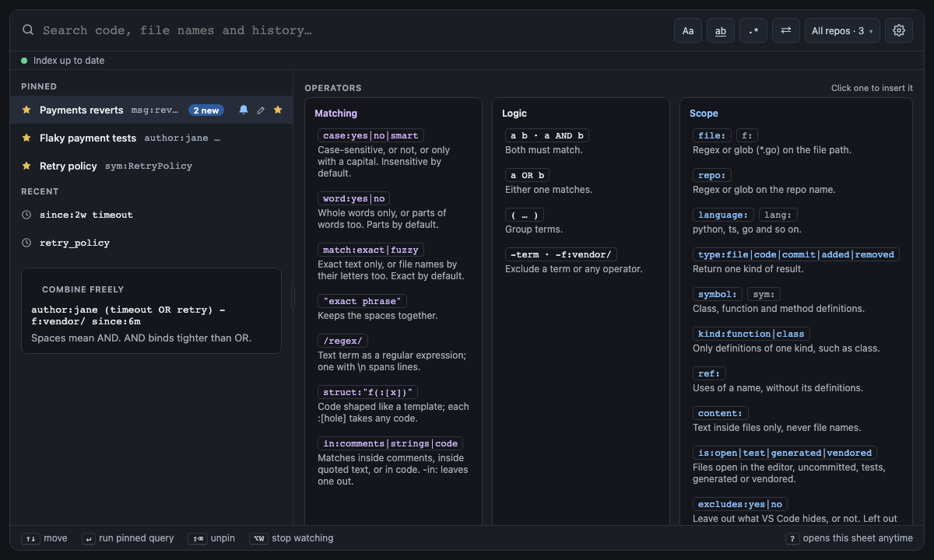Insert the lang: alias chip
This screenshot has height=560, width=934.
pyautogui.click(x=778, y=215)
